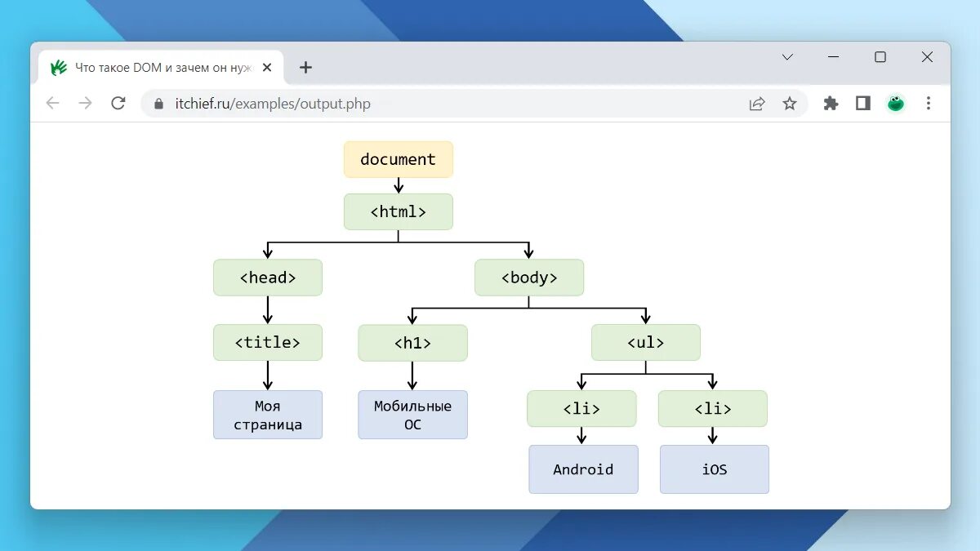This screenshot has height=551, width=980.
Task: Select the <h1> node box
Action: click(413, 343)
